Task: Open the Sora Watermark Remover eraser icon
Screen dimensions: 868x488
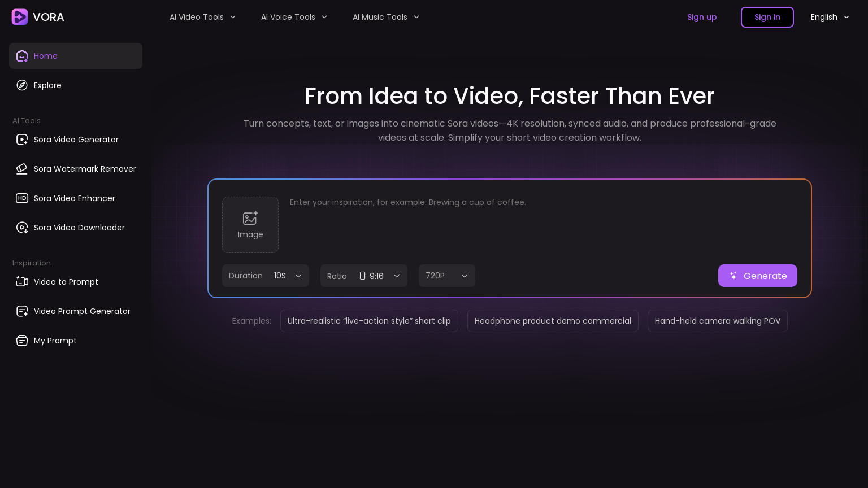Action: [22, 169]
